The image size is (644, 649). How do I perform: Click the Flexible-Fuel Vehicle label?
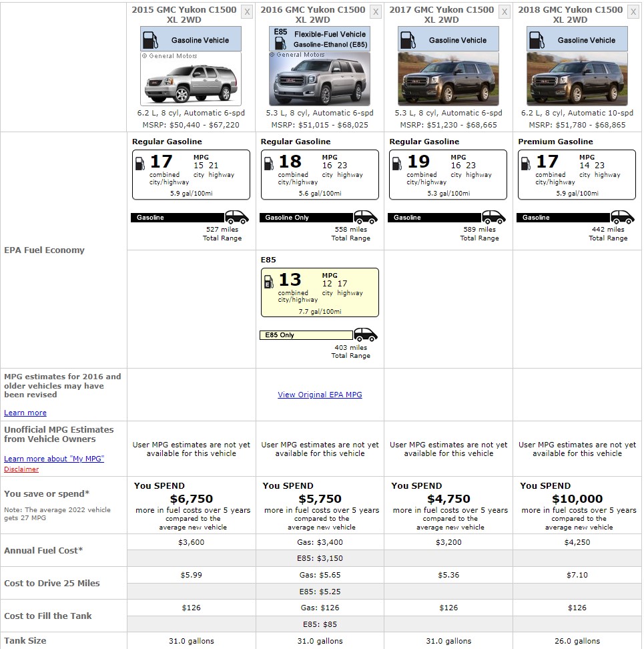point(330,34)
